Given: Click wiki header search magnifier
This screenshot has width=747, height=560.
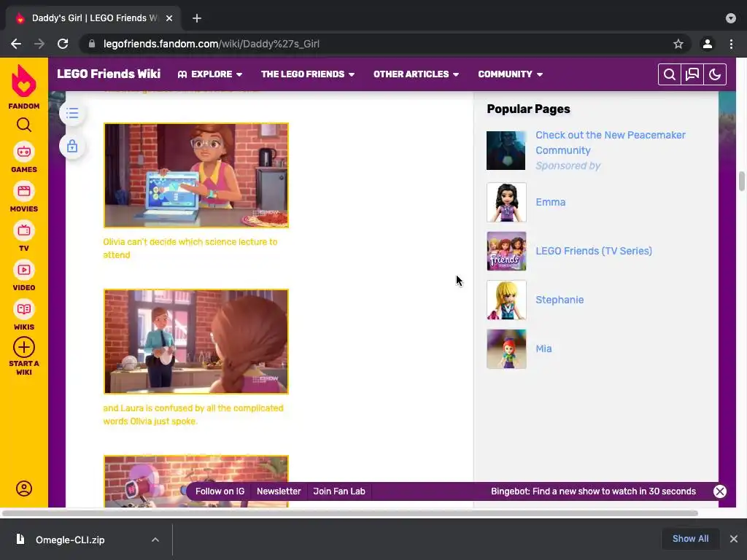Looking at the screenshot, I should (670, 74).
